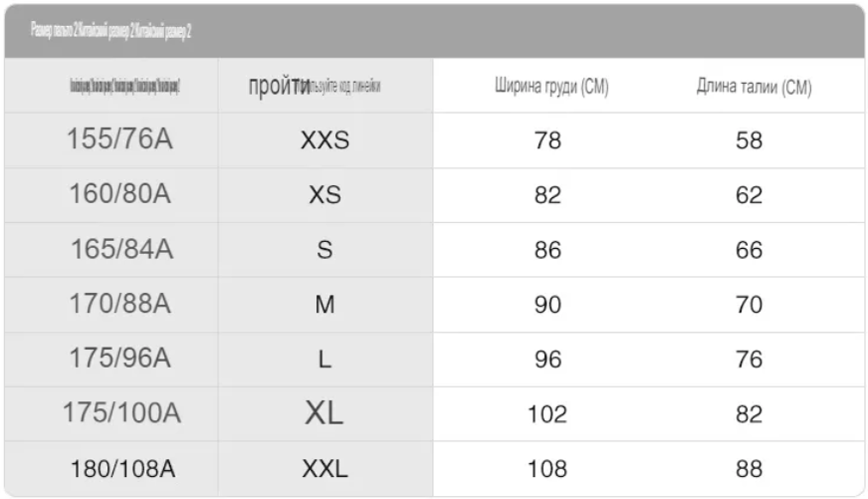The image size is (868, 499).
Task: Click chest width value 108
Action: 547,469
